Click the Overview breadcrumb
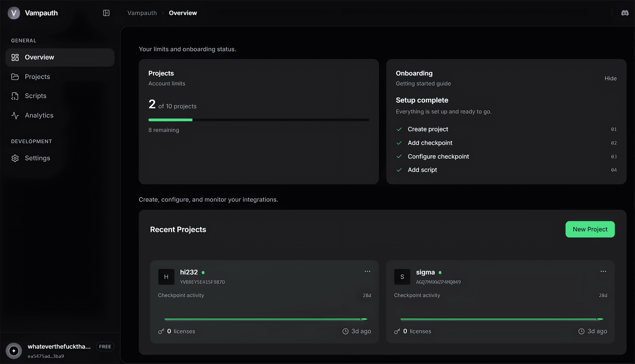Screen dimensions: 635x364 coord(183,13)
